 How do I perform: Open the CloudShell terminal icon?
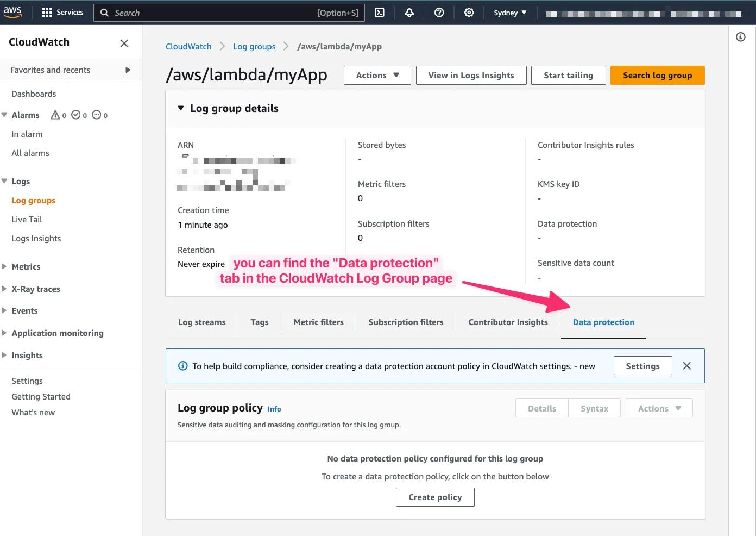(x=379, y=12)
